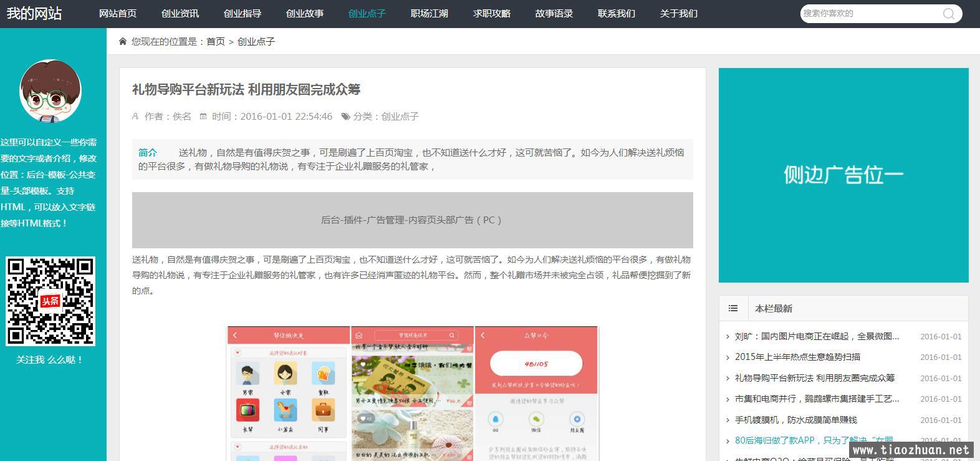This screenshot has height=461, width=980.
Task: Click the author icon before 作者
Action: pos(136,117)
